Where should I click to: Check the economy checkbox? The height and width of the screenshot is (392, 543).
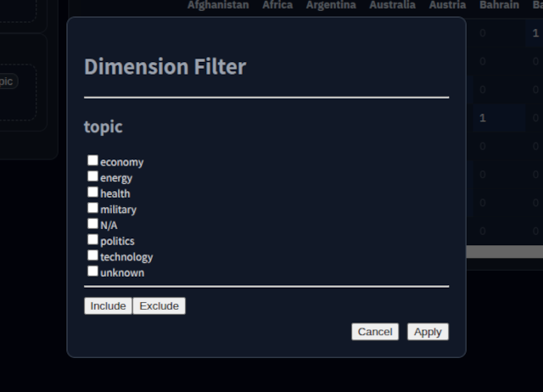coord(92,160)
